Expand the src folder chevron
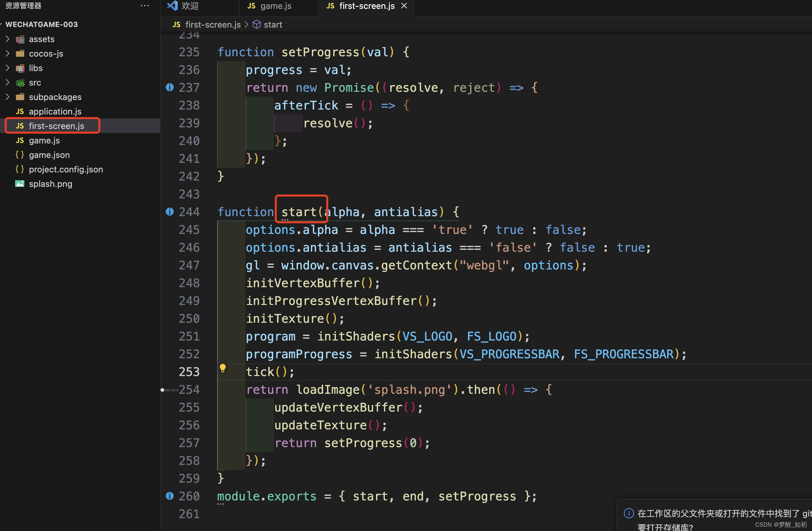This screenshot has width=812, height=531. 8,82
